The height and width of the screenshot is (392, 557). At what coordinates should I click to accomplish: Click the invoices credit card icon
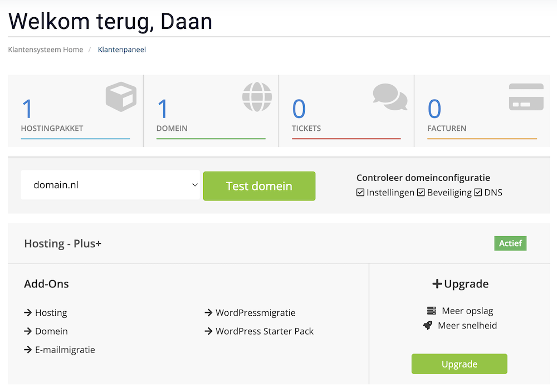point(526,97)
